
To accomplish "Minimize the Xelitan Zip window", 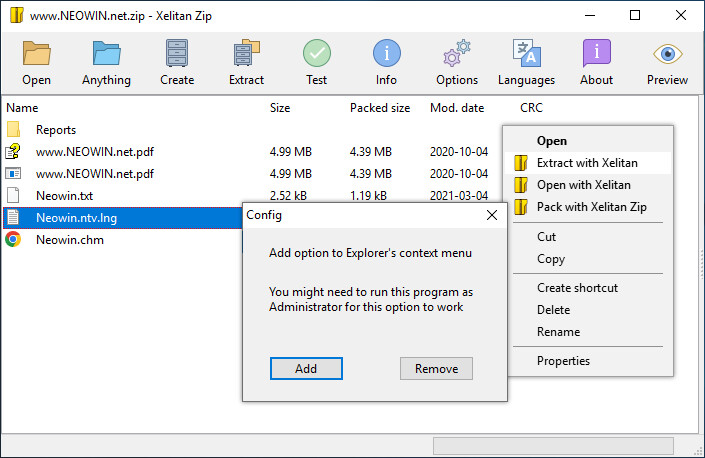I will 590,15.
